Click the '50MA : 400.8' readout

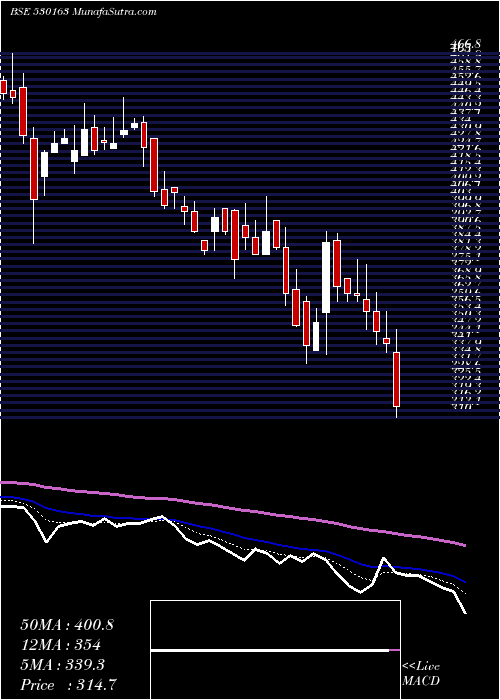pyautogui.click(x=67, y=625)
